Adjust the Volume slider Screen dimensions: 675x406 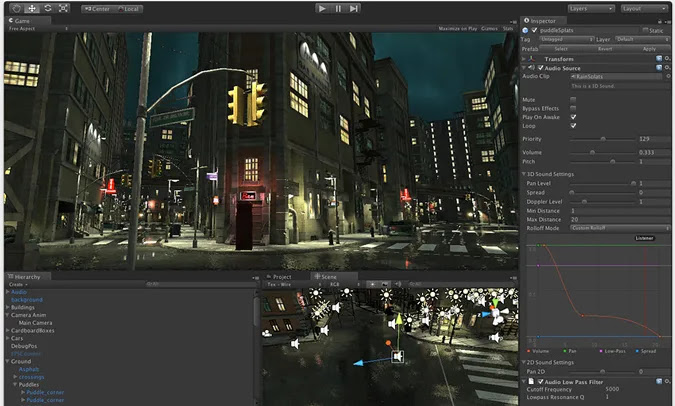point(603,152)
